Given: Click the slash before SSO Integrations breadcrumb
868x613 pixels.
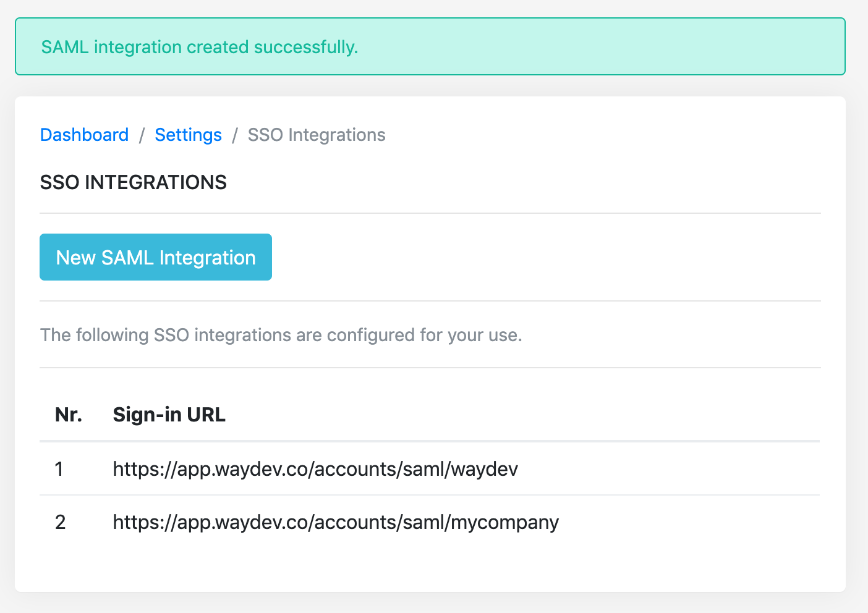Looking at the screenshot, I should 235,135.
